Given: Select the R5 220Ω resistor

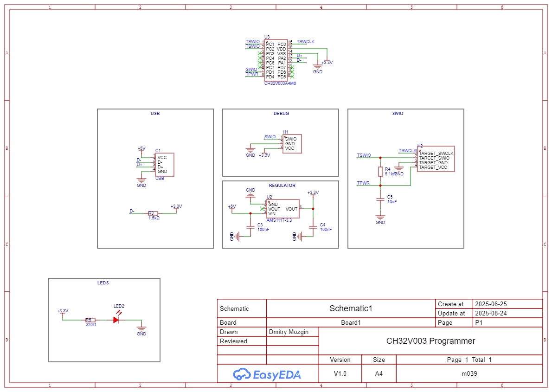Looking at the screenshot, I should tap(90, 320).
